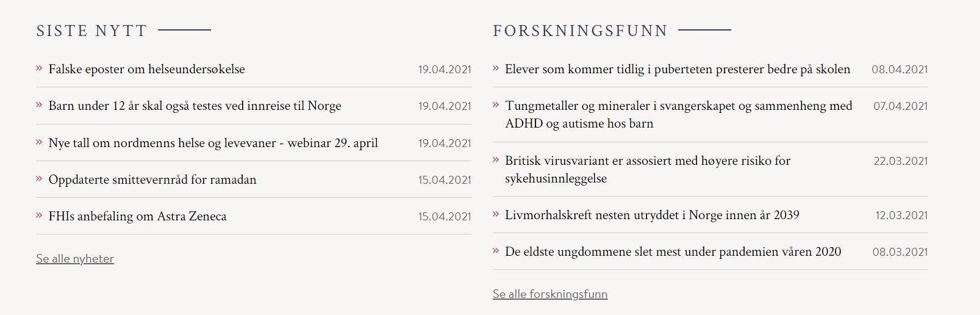
Task: Click the chevron icon beside De eldste ungdommene
Action: [x=496, y=251]
